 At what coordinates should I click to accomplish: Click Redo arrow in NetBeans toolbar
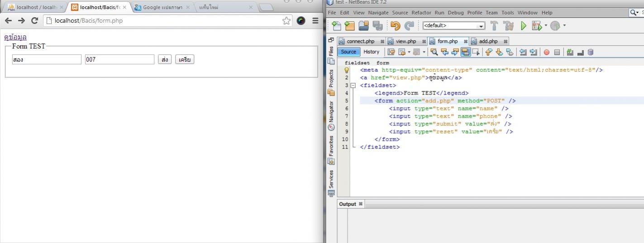tap(409, 26)
